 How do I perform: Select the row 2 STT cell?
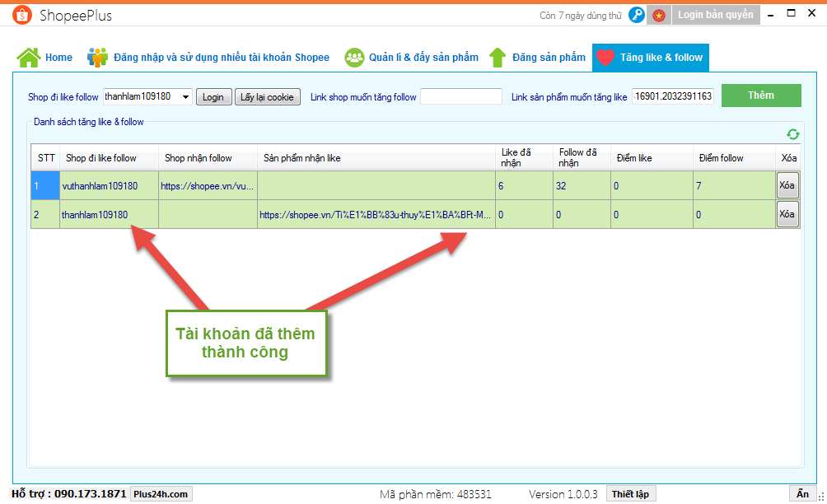(45, 215)
